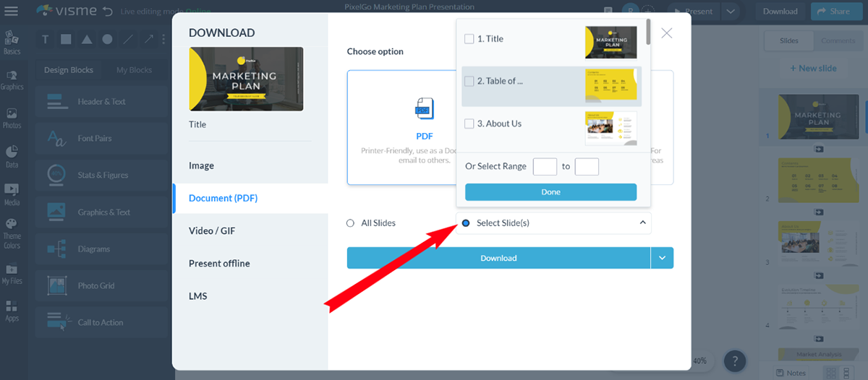The image size is (868, 380).
Task: Click the range start input field
Action: [x=545, y=166]
